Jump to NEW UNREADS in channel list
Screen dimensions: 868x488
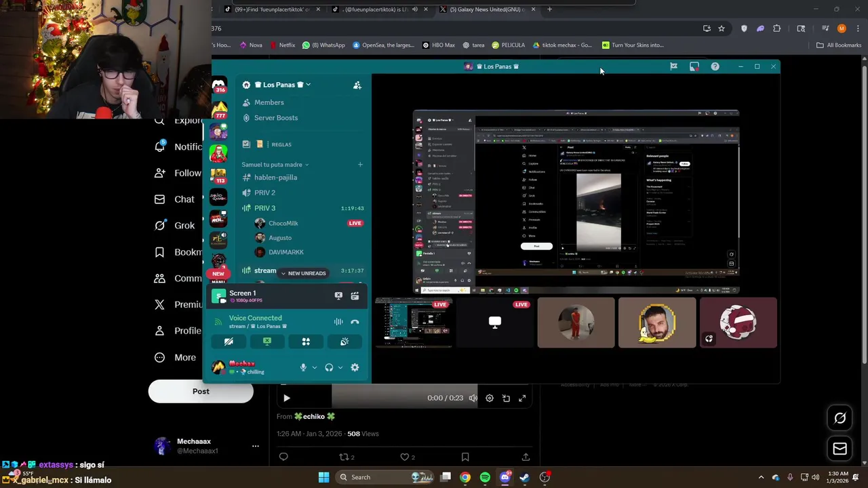coord(303,273)
